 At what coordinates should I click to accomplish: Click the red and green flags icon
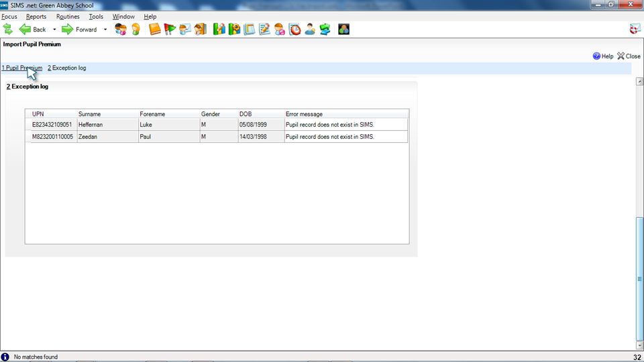coord(170,29)
